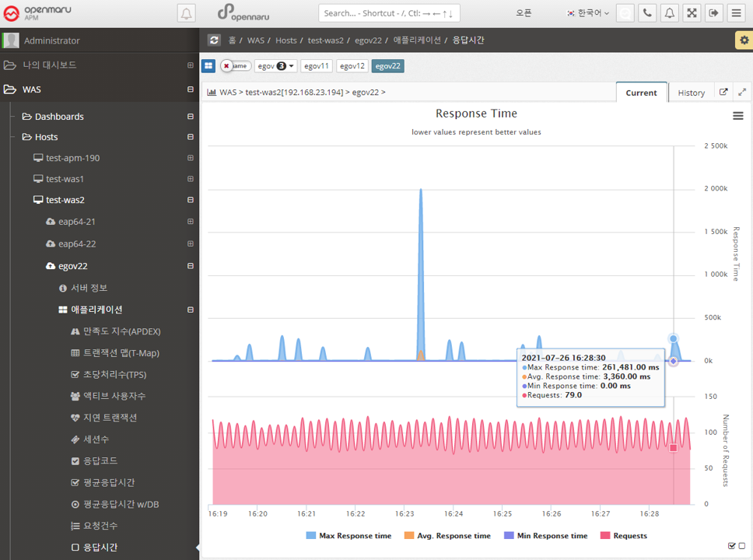
Task: Click the checked checkbox below the chart
Action: (x=732, y=546)
